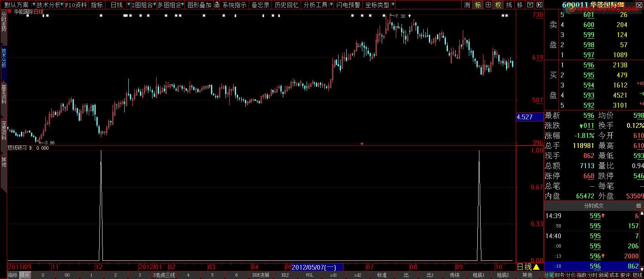Viewport: 644px width, 279px height.
Task: Open 备忘录 menu
Action: [x=261, y=5]
